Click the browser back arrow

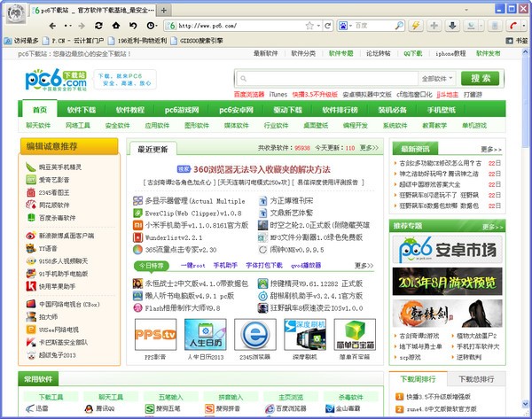(52, 26)
